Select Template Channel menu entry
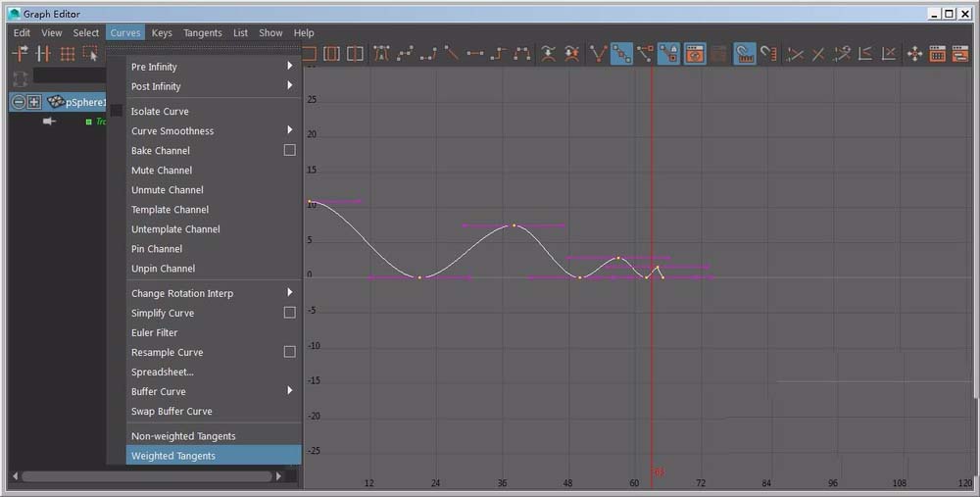 [214, 210]
